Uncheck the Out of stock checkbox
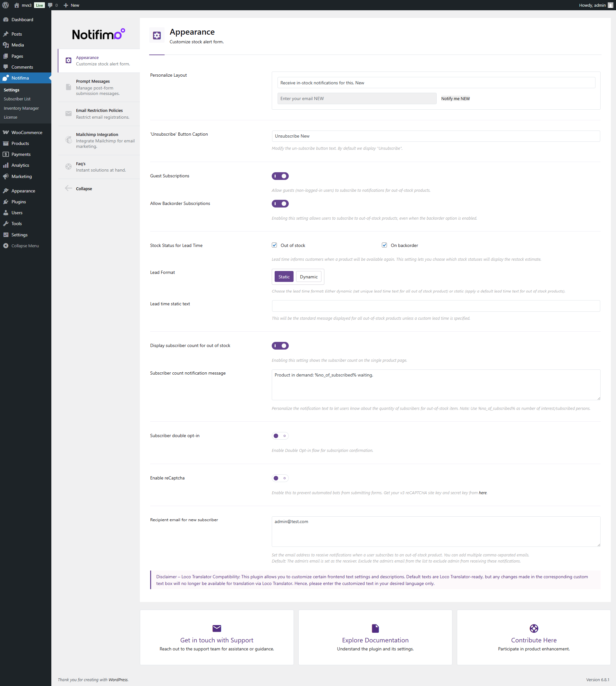 coord(274,245)
